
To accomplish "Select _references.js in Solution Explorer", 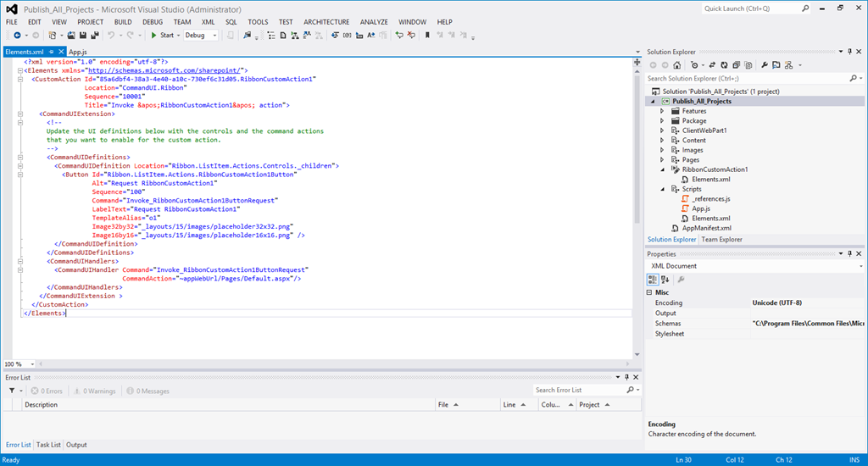I will click(x=711, y=199).
